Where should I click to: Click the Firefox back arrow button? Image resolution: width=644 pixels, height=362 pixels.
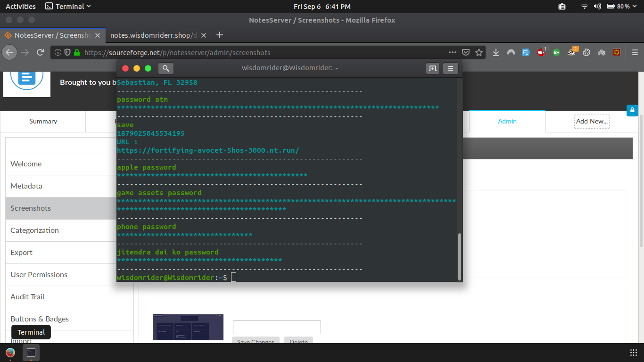coord(10,52)
